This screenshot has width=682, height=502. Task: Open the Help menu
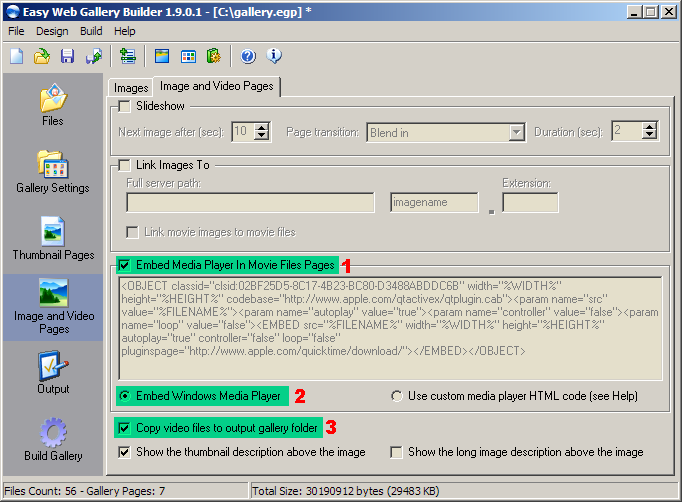pos(125,31)
